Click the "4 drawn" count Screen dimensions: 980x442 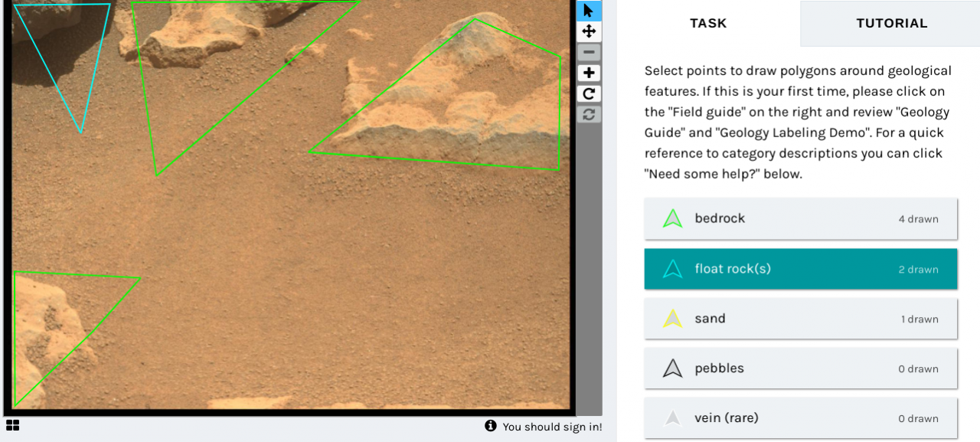918,219
